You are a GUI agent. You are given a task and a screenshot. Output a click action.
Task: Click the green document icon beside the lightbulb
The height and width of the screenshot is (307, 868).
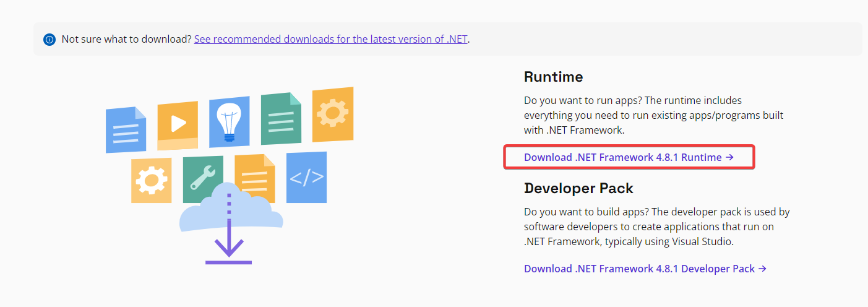point(281,118)
